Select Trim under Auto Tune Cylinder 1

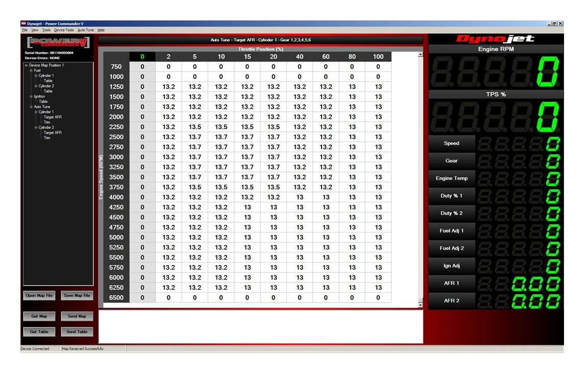click(47, 122)
